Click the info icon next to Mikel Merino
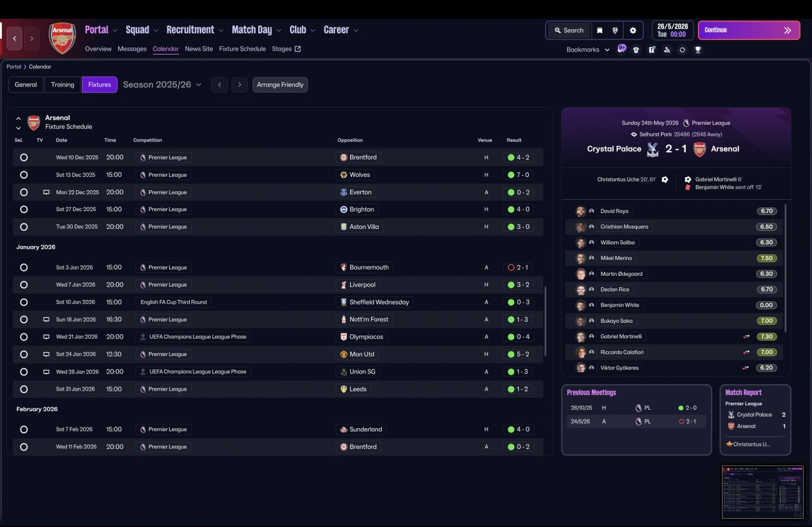812x527 pixels. (592, 258)
